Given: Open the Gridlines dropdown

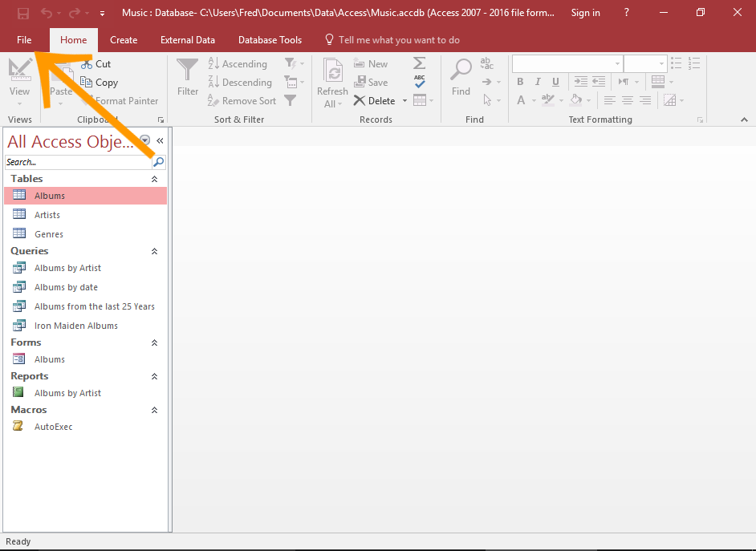Looking at the screenshot, I should (x=662, y=81).
